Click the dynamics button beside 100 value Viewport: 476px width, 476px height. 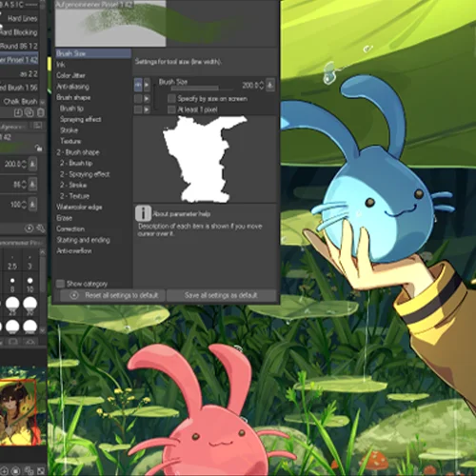(32, 205)
